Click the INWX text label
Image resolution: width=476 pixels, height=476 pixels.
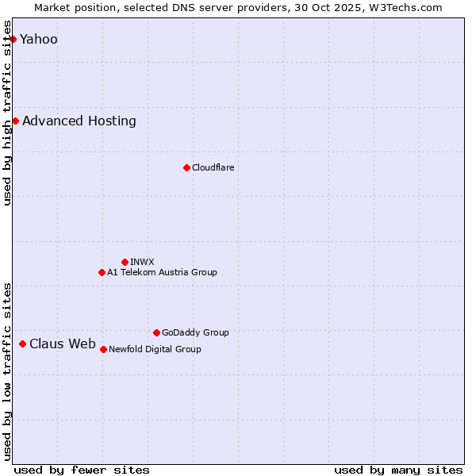click(x=142, y=262)
